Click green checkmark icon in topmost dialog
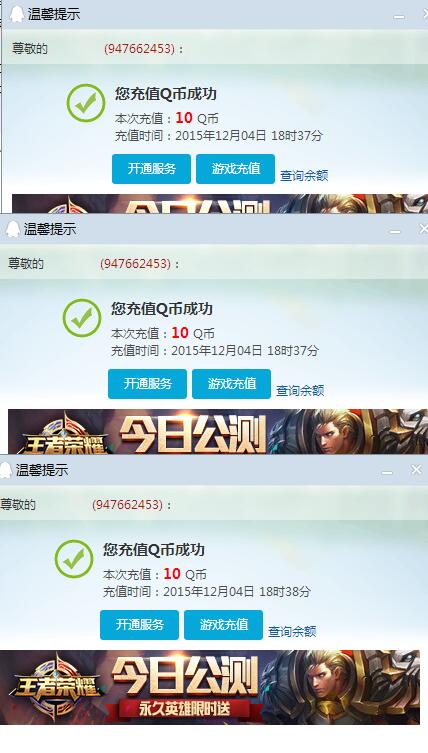 tap(86, 103)
